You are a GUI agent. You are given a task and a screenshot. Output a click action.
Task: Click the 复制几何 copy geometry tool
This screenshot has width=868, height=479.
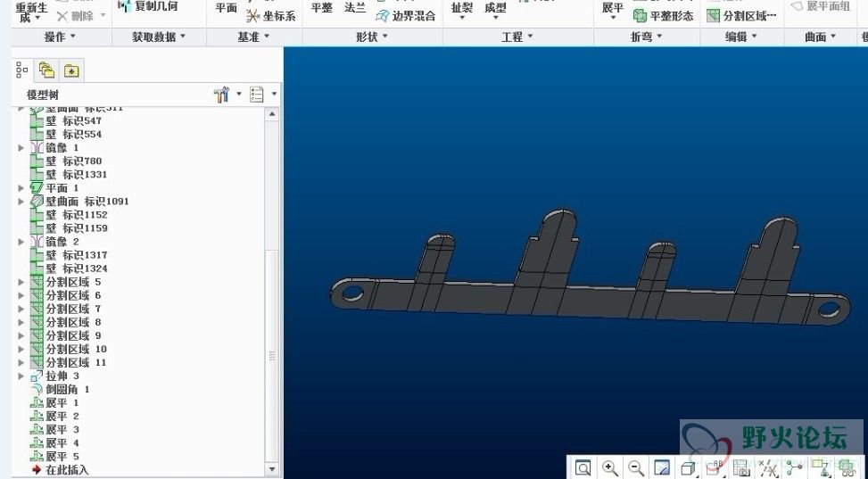(149, 6)
